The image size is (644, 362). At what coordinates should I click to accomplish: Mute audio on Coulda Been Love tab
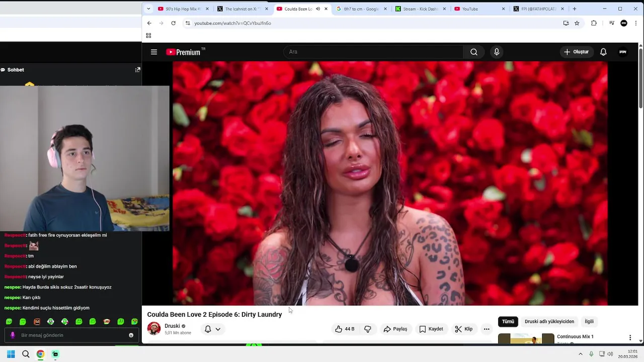tap(317, 9)
